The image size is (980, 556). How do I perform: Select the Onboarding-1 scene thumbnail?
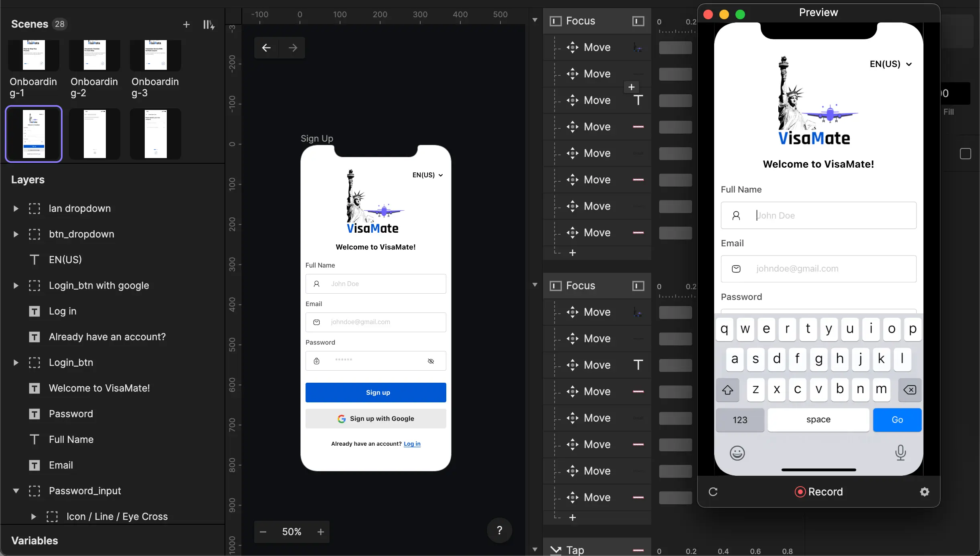point(34,55)
